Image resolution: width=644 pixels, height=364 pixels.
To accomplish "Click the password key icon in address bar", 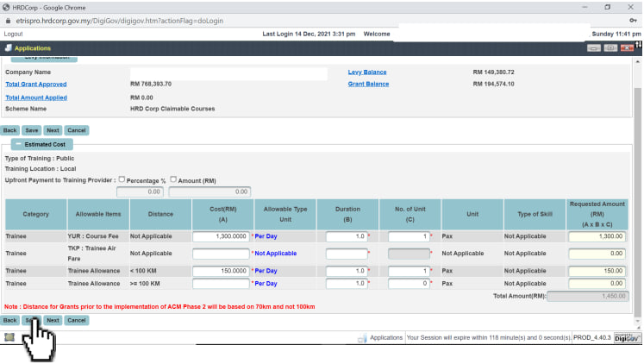I will (x=633, y=21).
